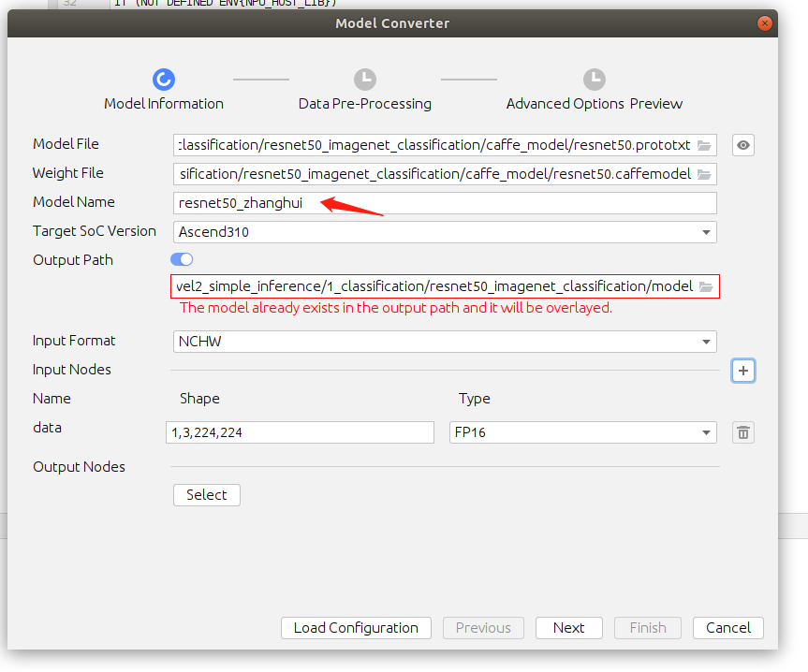Image resolution: width=808 pixels, height=672 pixels.
Task: Open the FP16 Type dropdown
Action: (x=582, y=432)
